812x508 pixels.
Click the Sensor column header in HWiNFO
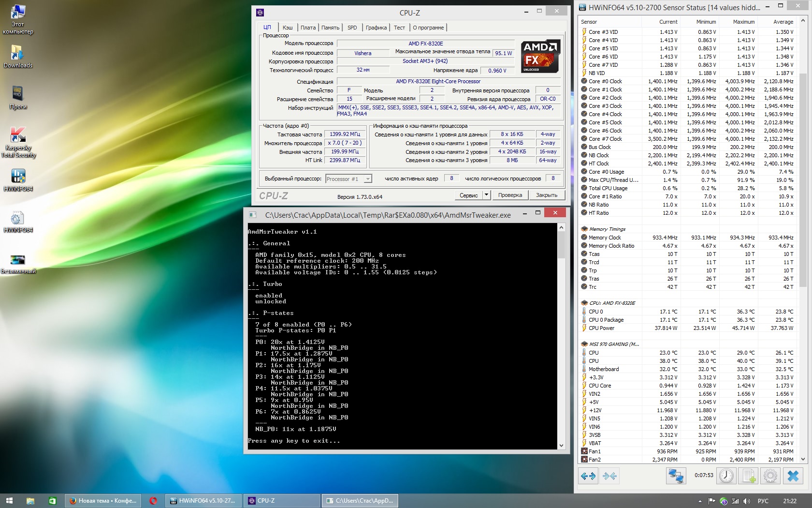point(610,22)
